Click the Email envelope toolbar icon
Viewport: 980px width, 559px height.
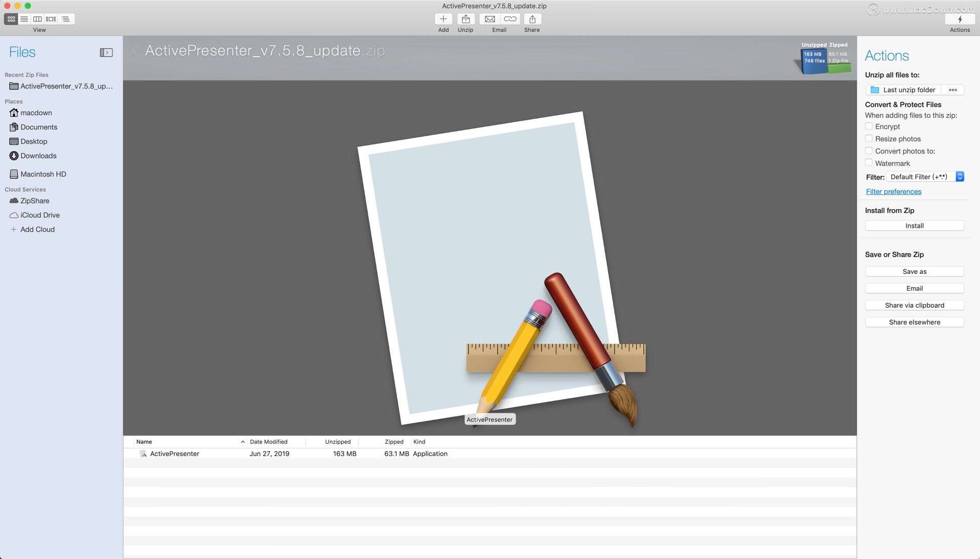point(490,19)
